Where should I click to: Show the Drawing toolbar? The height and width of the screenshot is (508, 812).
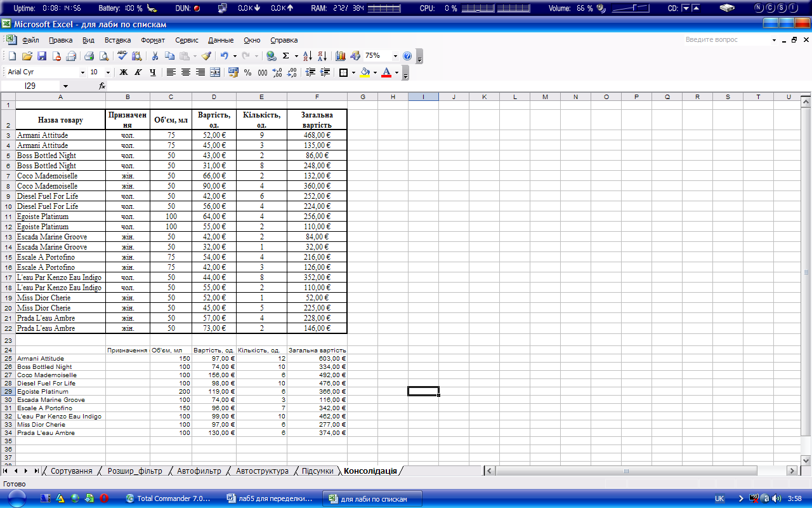[x=355, y=56]
